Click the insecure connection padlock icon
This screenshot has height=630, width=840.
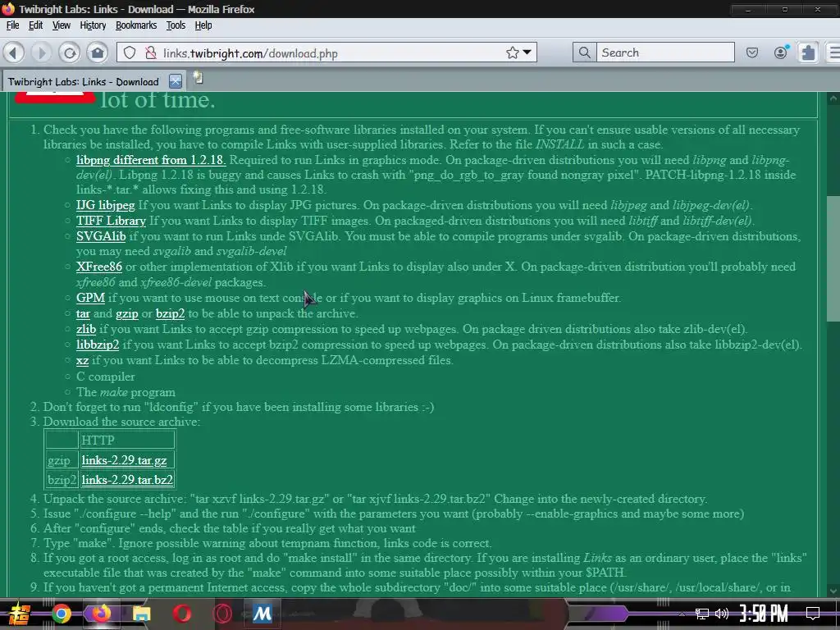(151, 53)
